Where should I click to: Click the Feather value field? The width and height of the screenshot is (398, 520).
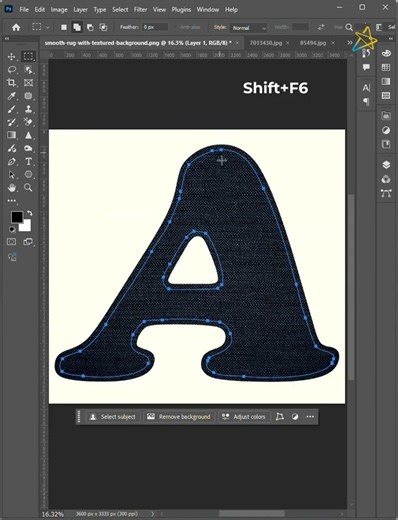(155, 27)
